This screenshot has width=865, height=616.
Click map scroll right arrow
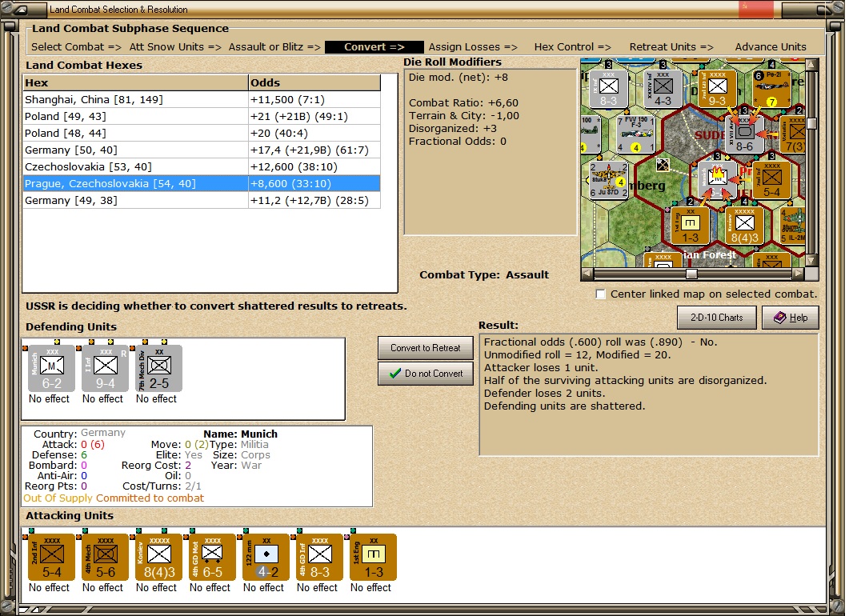[x=799, y=274]
